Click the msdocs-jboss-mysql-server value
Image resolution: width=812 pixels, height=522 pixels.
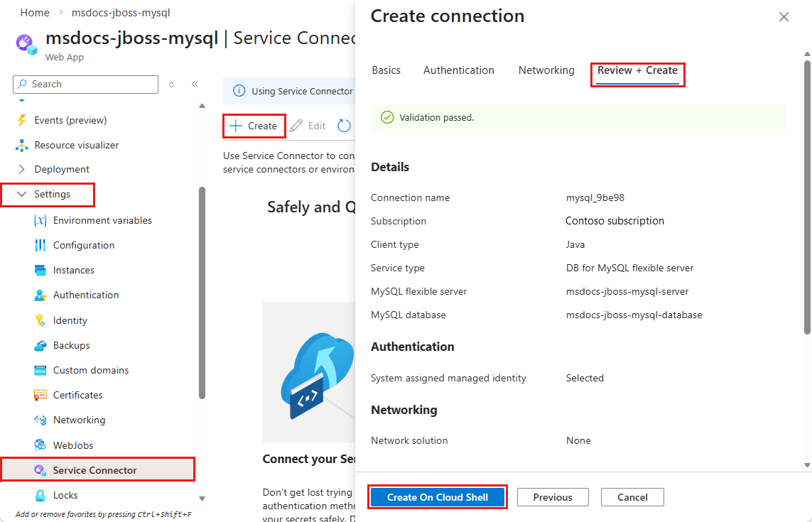pyautogui.click(x=627, y=292)
